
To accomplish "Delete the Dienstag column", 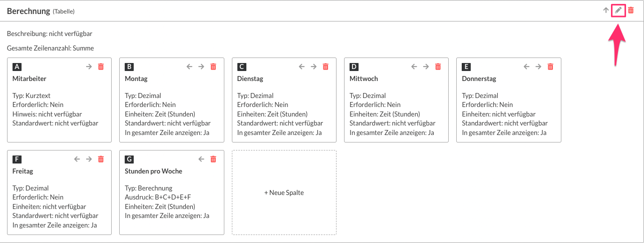I will 326,66.
